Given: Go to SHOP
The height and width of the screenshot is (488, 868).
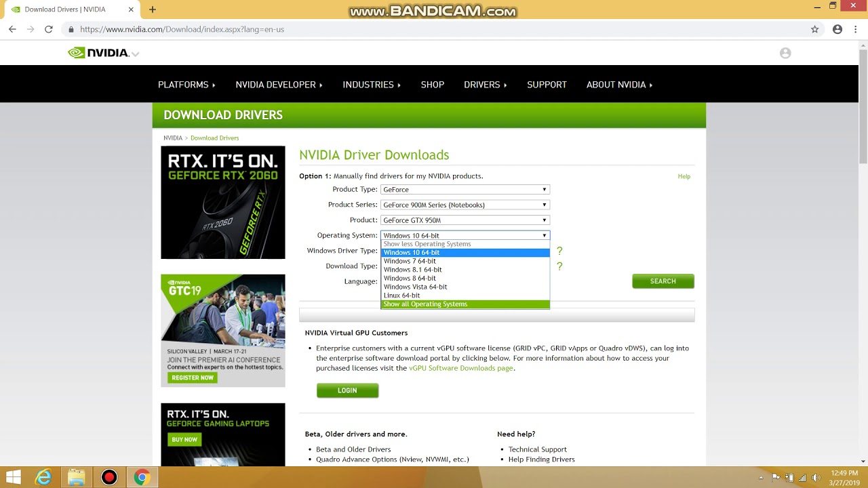Looking at the screenshot, I should (432, 85).
